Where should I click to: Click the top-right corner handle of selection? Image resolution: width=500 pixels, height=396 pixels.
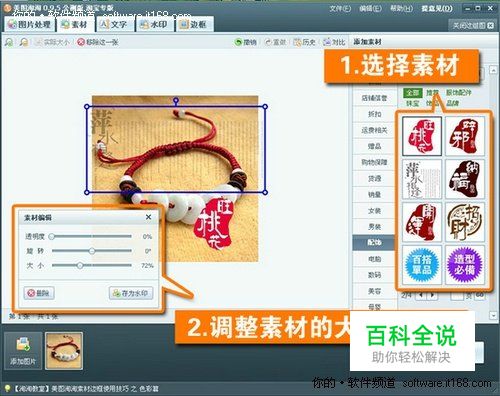(x=265, y=107)
